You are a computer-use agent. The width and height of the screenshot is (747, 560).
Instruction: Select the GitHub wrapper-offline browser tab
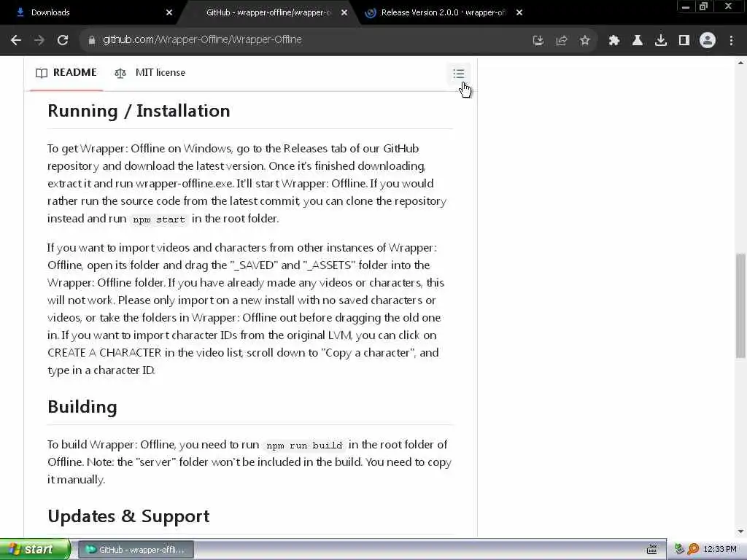[268, 12]
